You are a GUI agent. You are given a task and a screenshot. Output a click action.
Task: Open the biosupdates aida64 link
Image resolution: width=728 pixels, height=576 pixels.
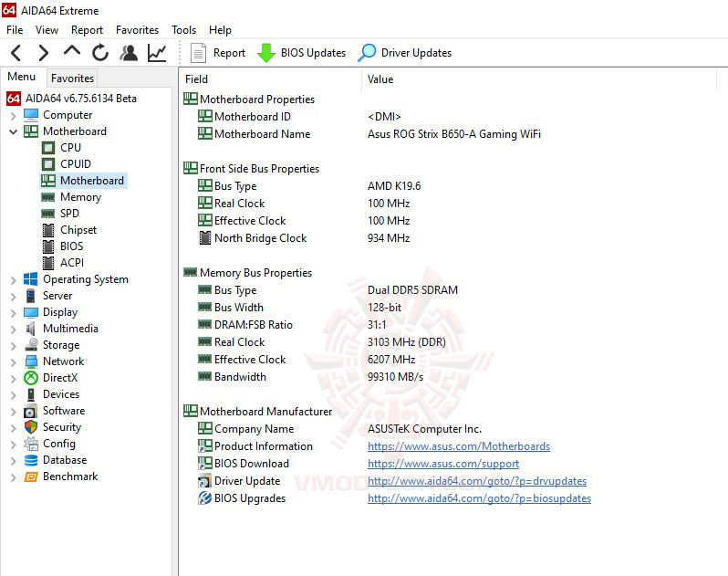click(x=479, y=498)
